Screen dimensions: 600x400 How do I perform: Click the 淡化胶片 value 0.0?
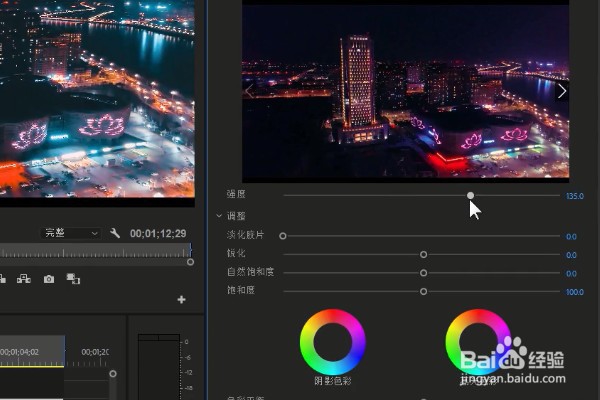tap(571, 237)
